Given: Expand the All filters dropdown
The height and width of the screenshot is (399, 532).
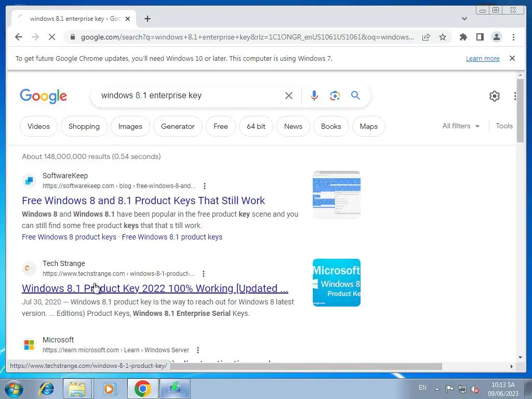Looking at the screenshot, I should coord(461,126).
